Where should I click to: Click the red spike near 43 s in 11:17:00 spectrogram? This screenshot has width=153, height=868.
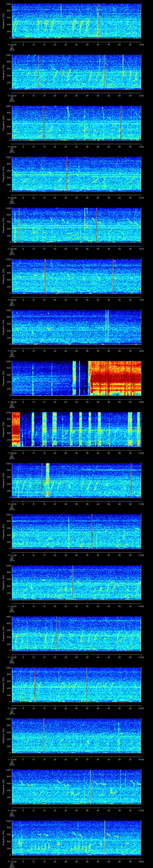pyautogui.click(x=105, y=838)
